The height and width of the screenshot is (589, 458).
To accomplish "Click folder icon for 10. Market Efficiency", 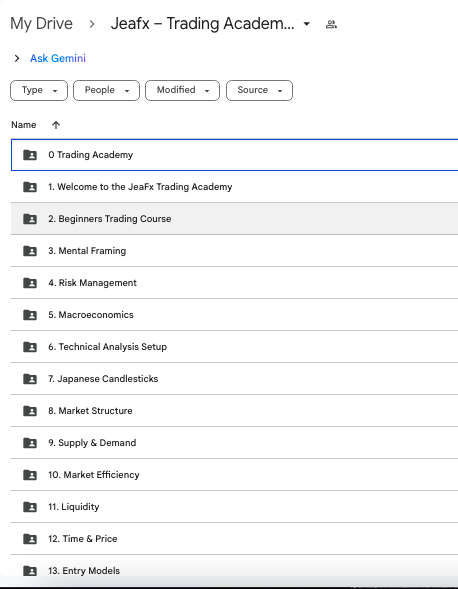I will click(30, 475).
